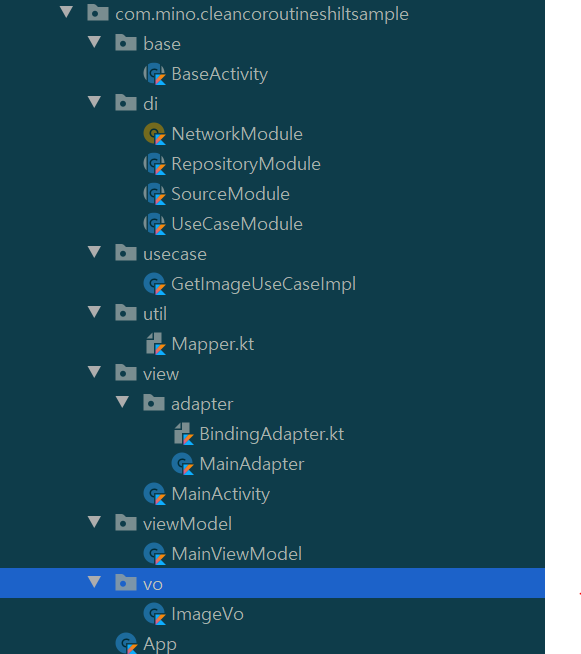Click the MainActivity class icon

[x=155, y=494]
